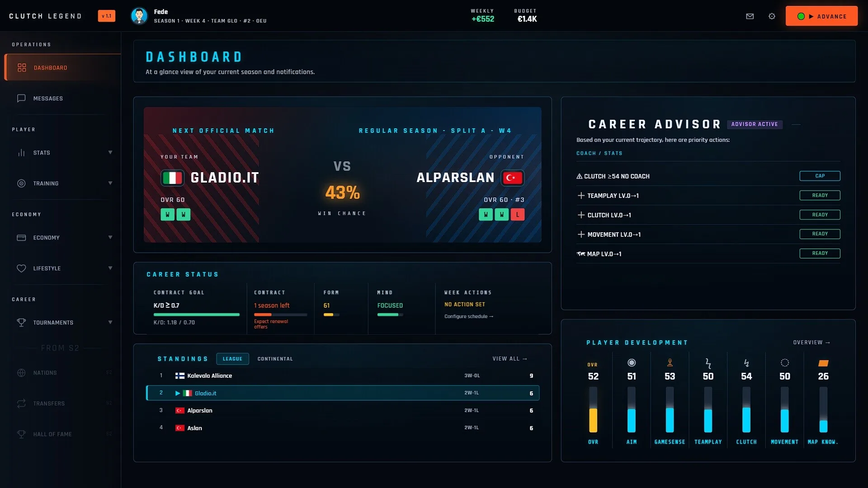This screenshot has width=868, height=488.
Task: Click the Budget €1.4K value
Action: 527,19
